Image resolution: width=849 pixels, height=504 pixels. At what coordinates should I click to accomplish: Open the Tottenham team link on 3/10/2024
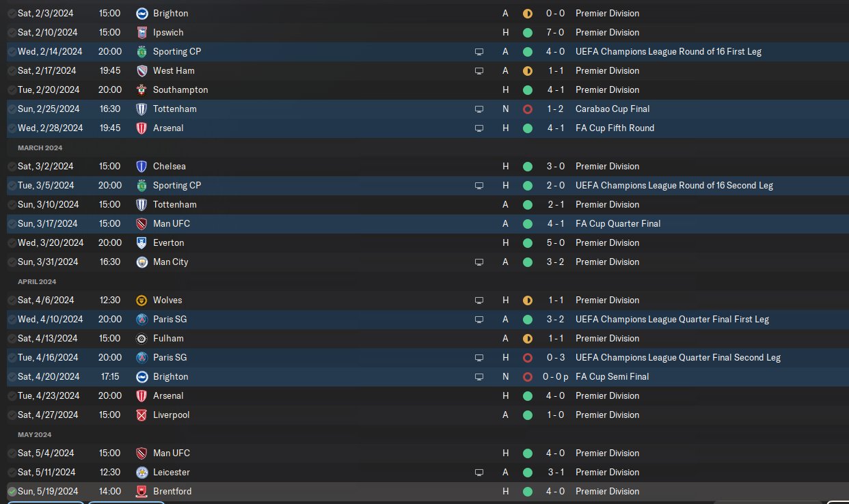click(x=174, y=204)
